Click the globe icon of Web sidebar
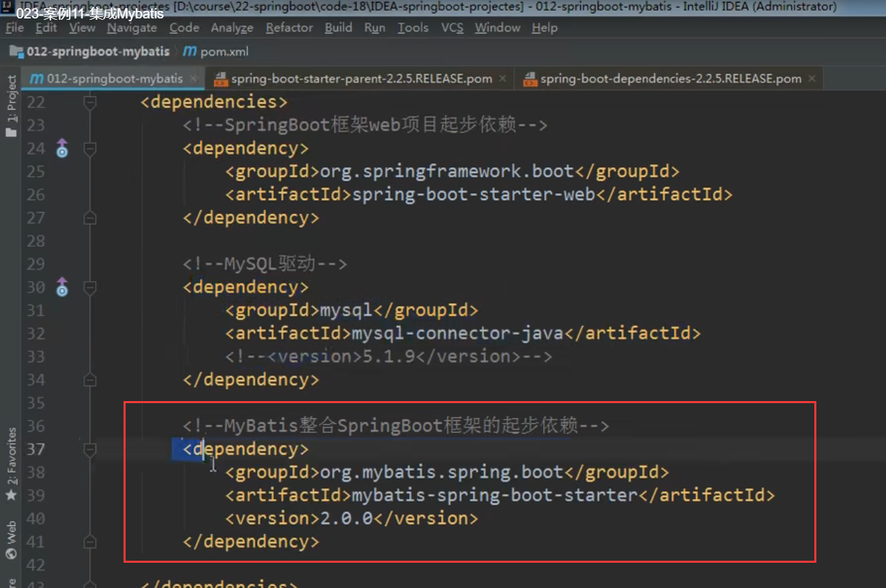The image size is (886, 588). coord(11,555)
